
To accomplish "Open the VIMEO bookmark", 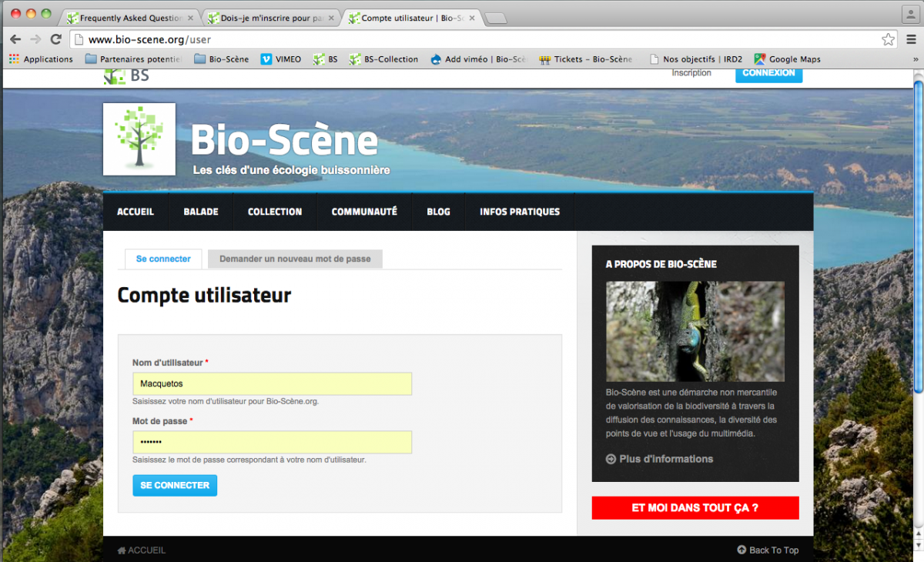I will coord(281,59).
